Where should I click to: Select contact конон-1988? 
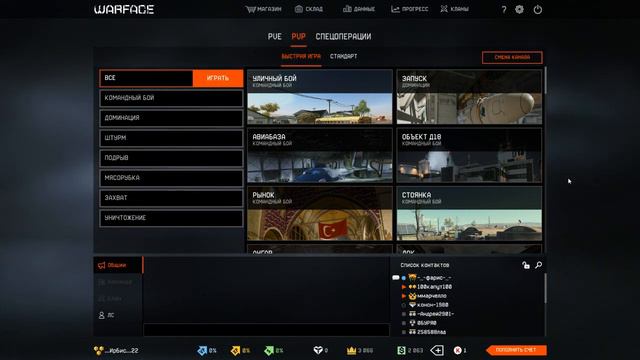tap(433, 305)
